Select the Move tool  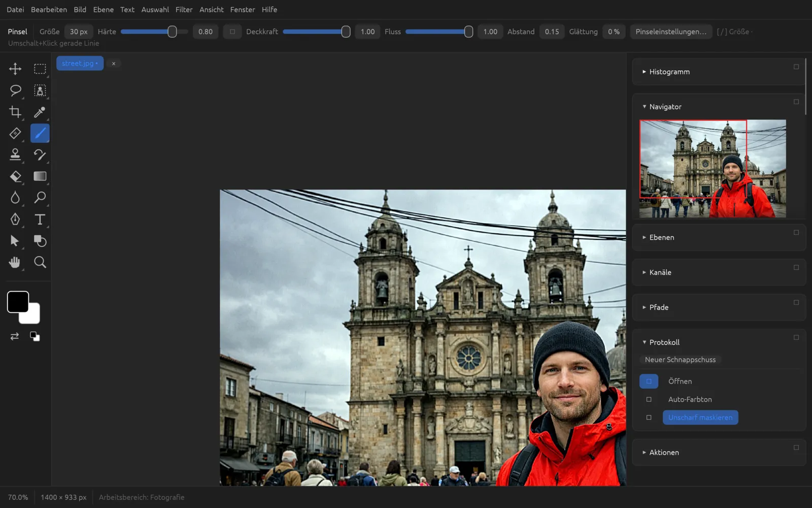15,69
